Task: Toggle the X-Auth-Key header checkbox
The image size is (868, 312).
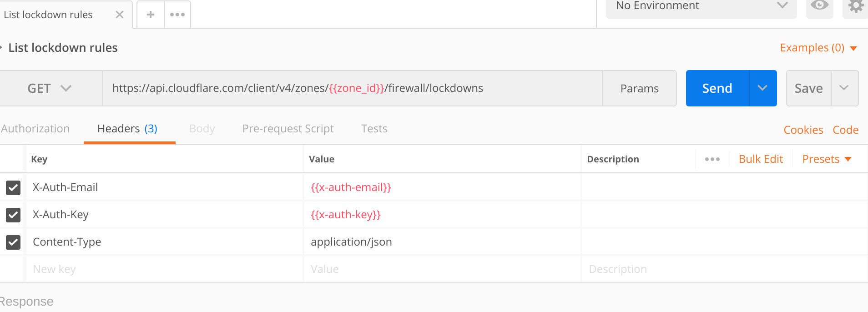Action: coord(13,215)
